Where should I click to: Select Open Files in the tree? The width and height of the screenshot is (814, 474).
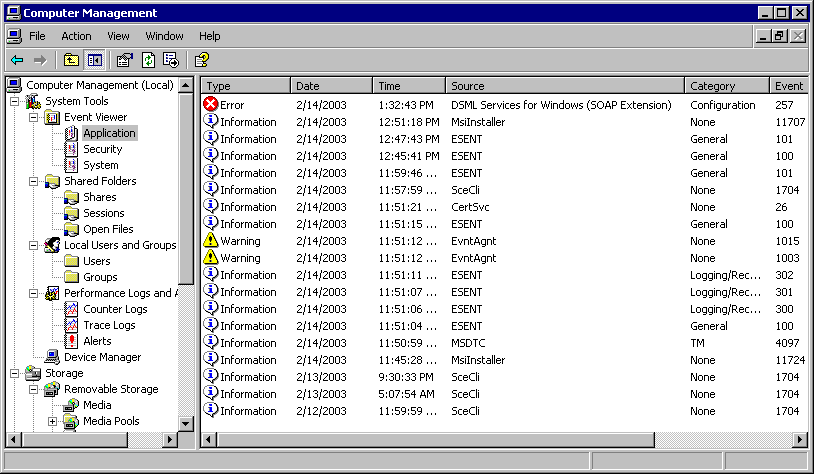click(x=108, y=229)
